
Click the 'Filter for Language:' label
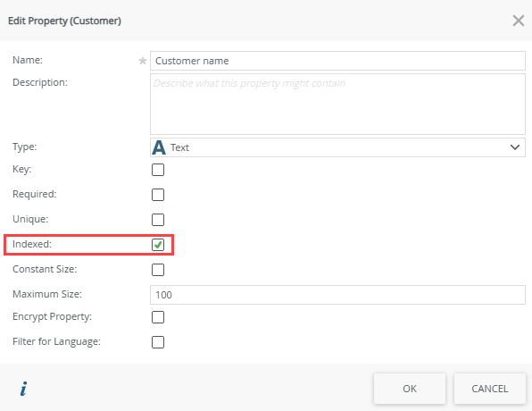tap(56, 341)
